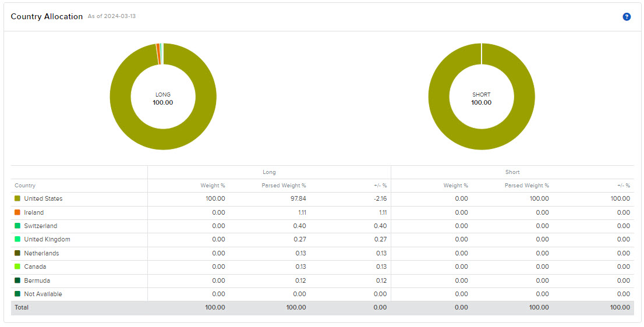
Task: Click the Bermuda dark green swatch
Action: pos(17,280)
